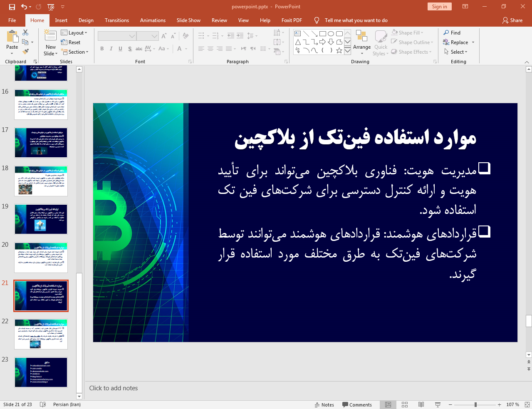The height and width of the screenshot is (409, 532).
Task: Justify the paragraph text
Action: pyautogui.click(x=229, y=49)
